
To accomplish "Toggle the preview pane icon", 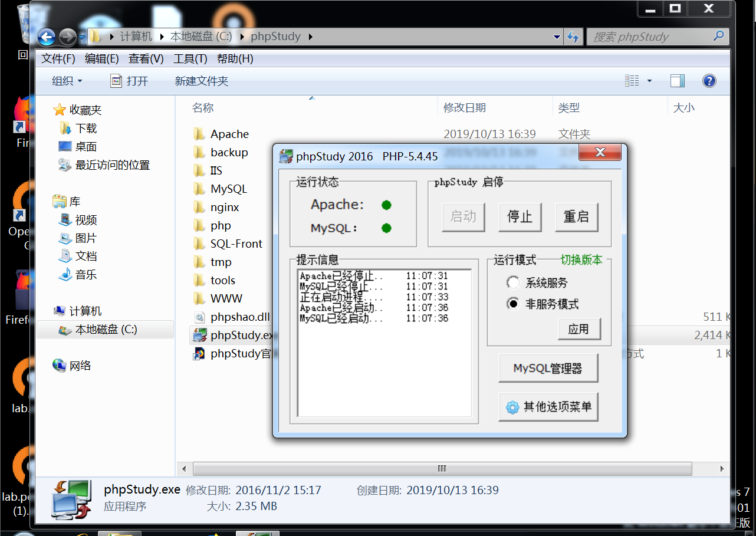I will (678, 81).
